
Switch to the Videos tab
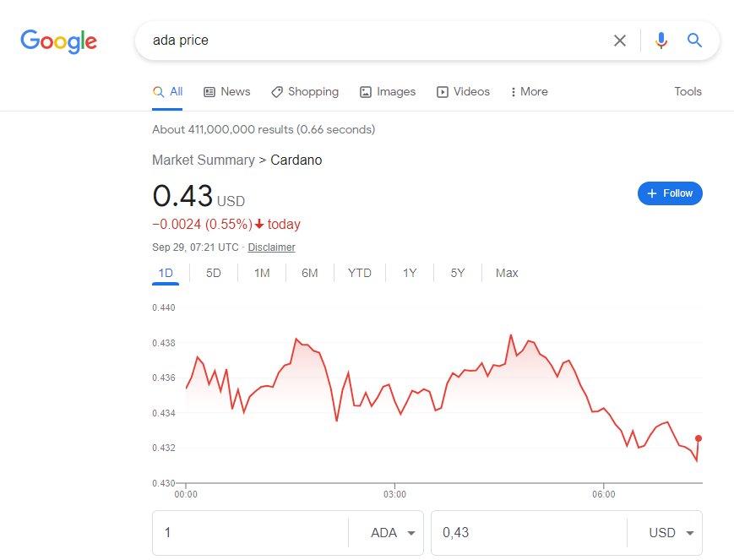pyautogui.click(x=463, y=92)
